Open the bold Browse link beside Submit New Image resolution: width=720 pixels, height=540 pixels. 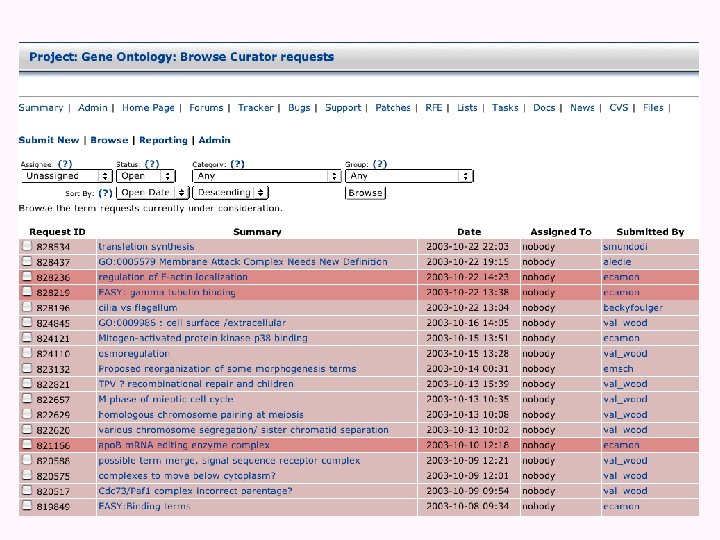(109, 140)
